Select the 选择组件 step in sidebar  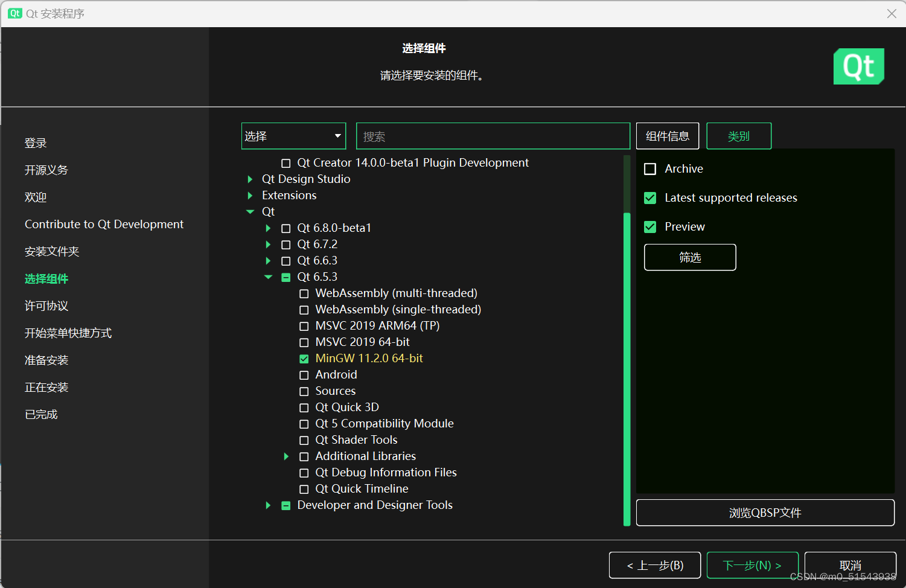coord(46,279)
